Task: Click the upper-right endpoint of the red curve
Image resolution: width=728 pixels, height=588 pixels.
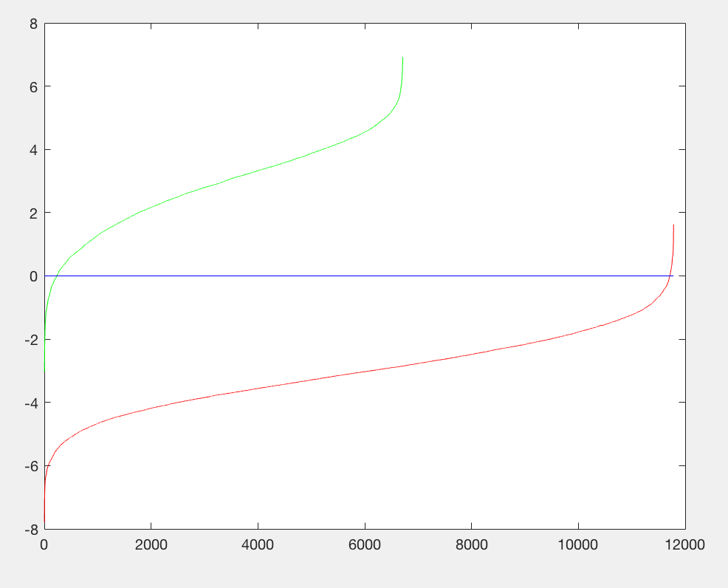Action: click(x=673, y=225)
